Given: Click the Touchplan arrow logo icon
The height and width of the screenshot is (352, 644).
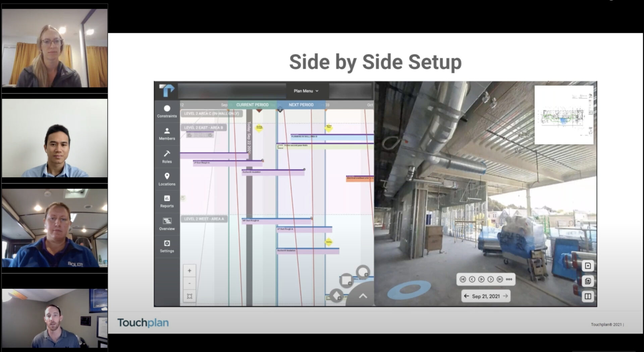Looking at the screenshot, I should pos(167,91).
